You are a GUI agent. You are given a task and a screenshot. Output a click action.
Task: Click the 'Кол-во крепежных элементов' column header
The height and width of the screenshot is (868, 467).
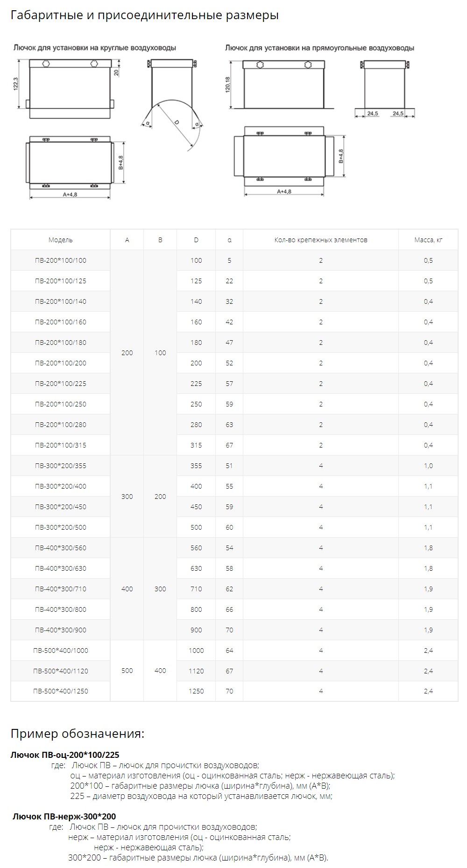pos(321,240)
